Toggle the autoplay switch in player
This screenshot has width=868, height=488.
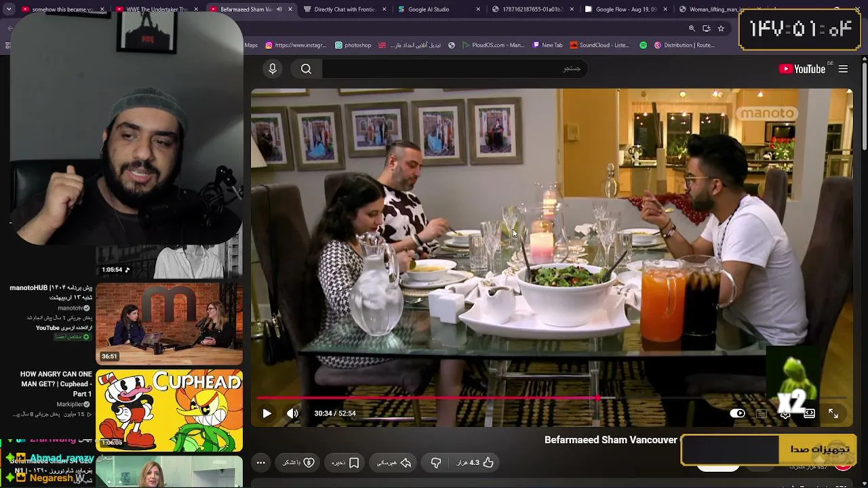click(x=737, y=413)
